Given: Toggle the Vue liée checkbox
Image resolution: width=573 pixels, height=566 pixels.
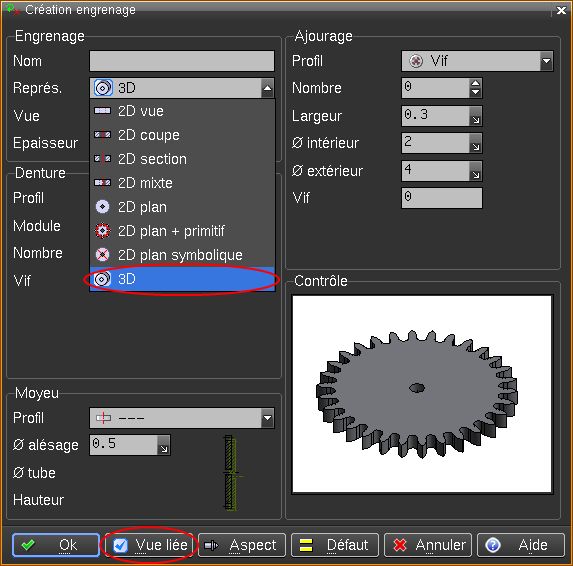Looking at the screenshot, I should pyautogui.click(x=120, y=546).
